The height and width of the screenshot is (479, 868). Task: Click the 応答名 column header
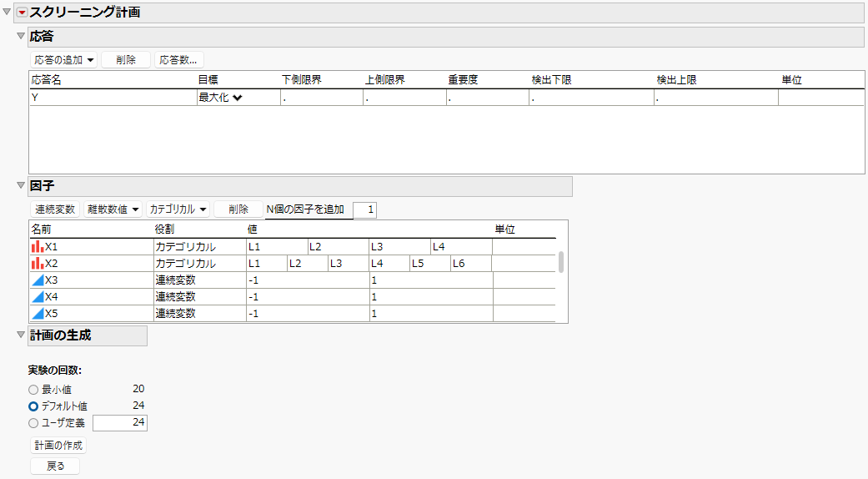(x=46, y=80)
